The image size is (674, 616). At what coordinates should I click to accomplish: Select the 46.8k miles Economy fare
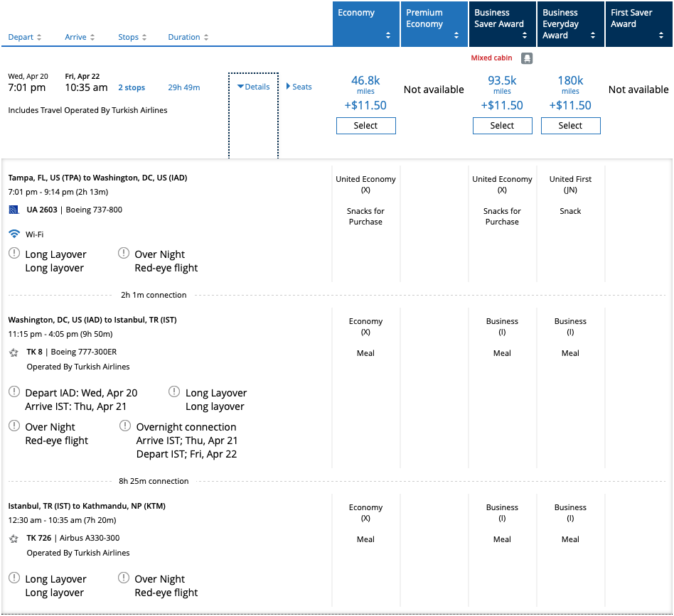(x=365, y=126)
